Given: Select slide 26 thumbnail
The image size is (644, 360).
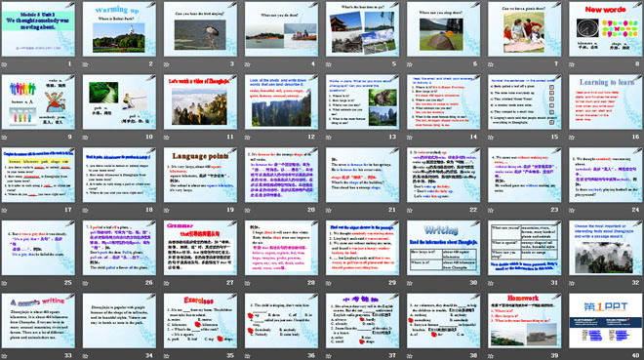Looking at the screenshot, I should point(119,248).
